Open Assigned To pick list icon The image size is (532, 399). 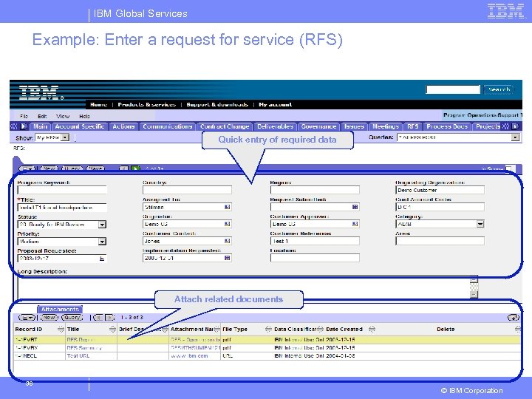point(228,207)
